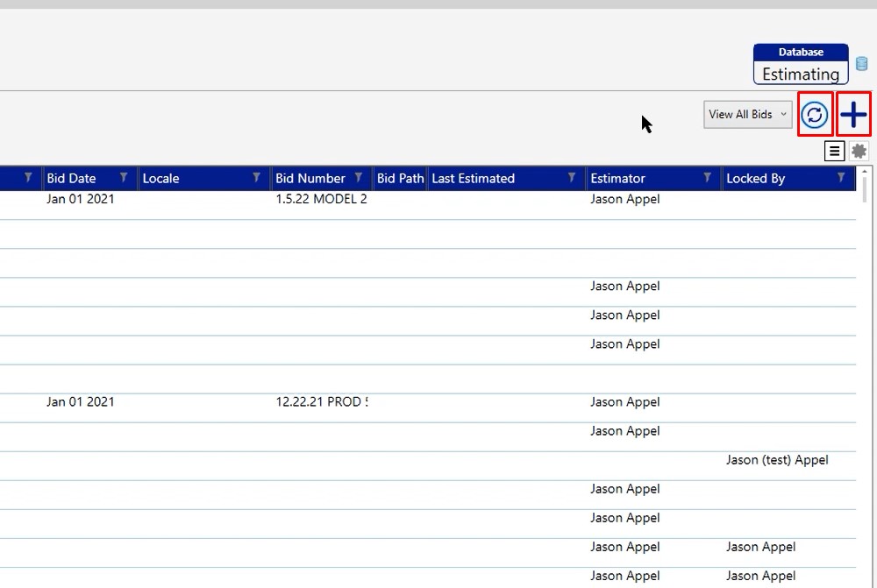This screenshot has height=588, width=877.
Task: Open the Estimator column filter
Action: 708,178
